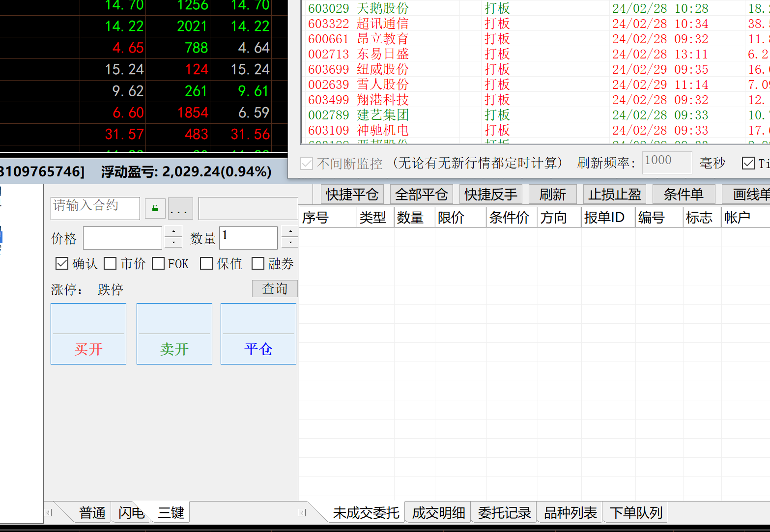Uncheck the 确认 checkbox
This screenshot has height=532, width=770.
click(x=62, y=264)
